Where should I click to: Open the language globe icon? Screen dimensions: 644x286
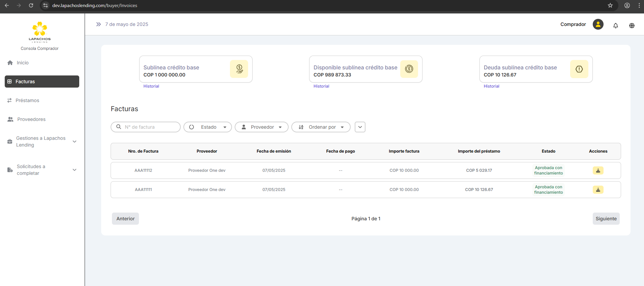point(632,26)
